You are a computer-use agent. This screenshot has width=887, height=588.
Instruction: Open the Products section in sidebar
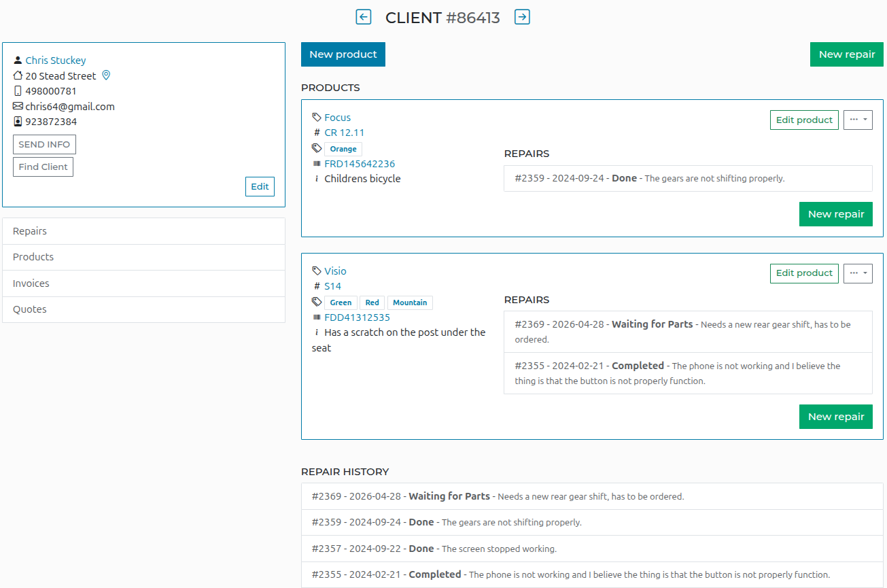[143, 257]
